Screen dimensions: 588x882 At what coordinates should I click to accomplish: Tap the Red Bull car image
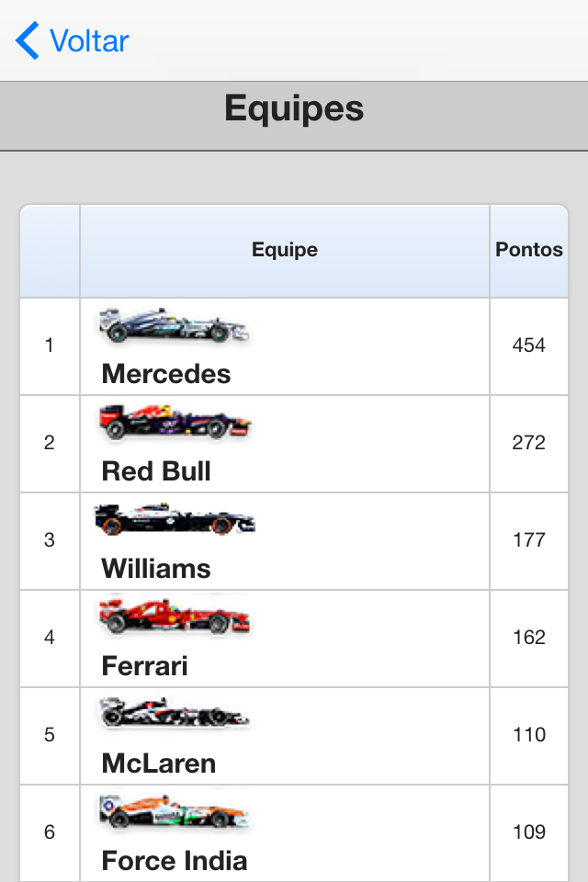(175, 422)
